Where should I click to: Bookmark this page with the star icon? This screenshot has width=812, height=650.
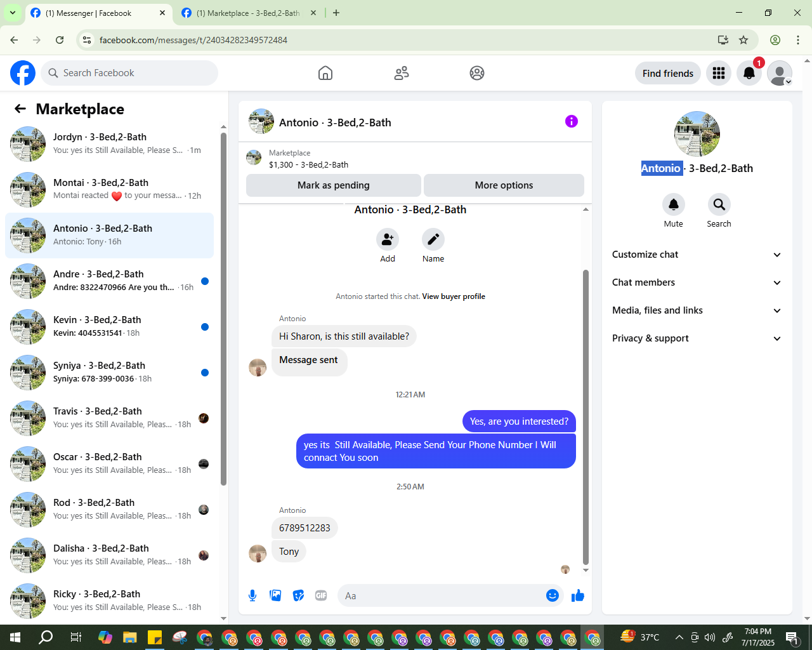(743, 40)
